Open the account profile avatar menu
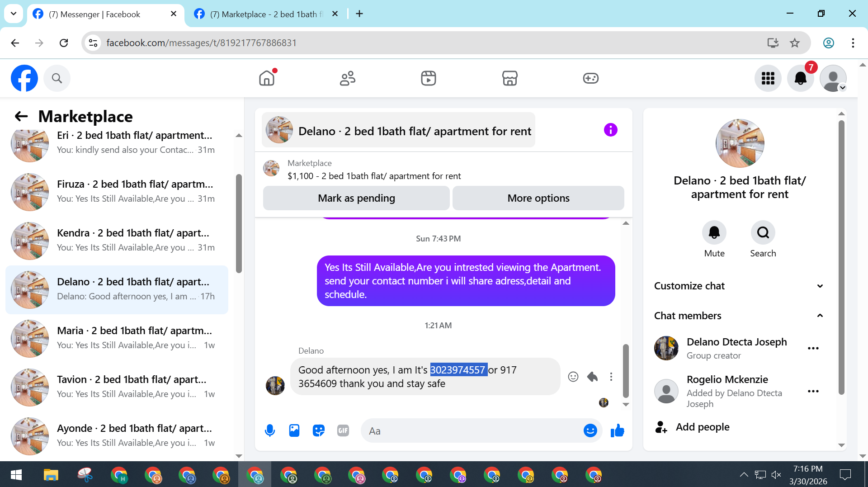Image resolution: width=868 pixels, height=487 pixels. tap(833, 78)
